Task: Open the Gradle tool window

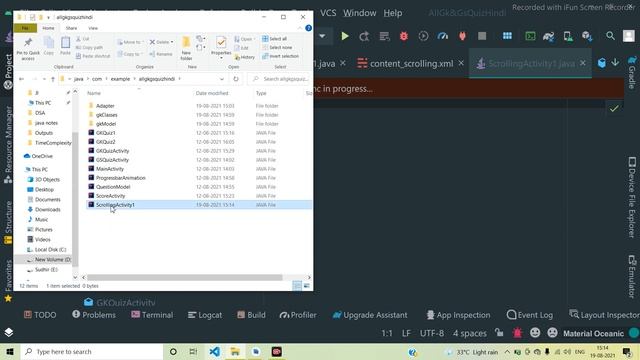Action: [x=632, y=72]
